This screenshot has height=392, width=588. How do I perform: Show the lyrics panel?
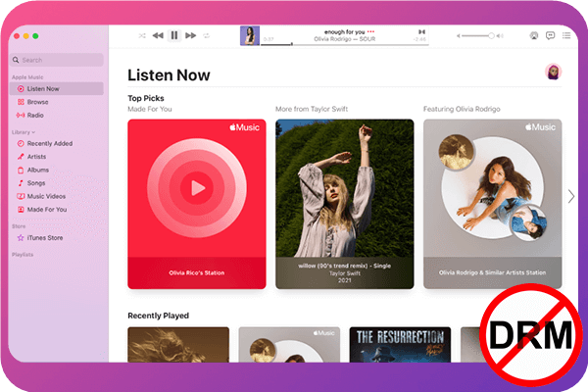(550, 35)
